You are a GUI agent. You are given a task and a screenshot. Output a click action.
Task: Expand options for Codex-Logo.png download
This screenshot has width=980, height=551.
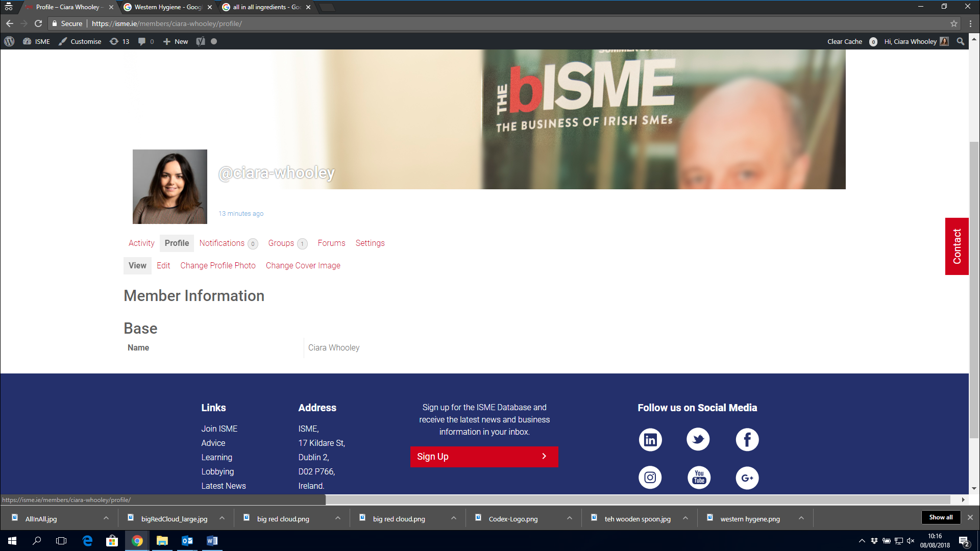click(570, 518)
